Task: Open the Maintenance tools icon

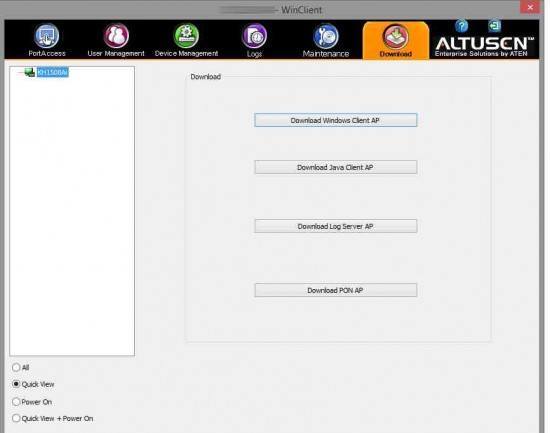Action: click(x=326, y=36)
